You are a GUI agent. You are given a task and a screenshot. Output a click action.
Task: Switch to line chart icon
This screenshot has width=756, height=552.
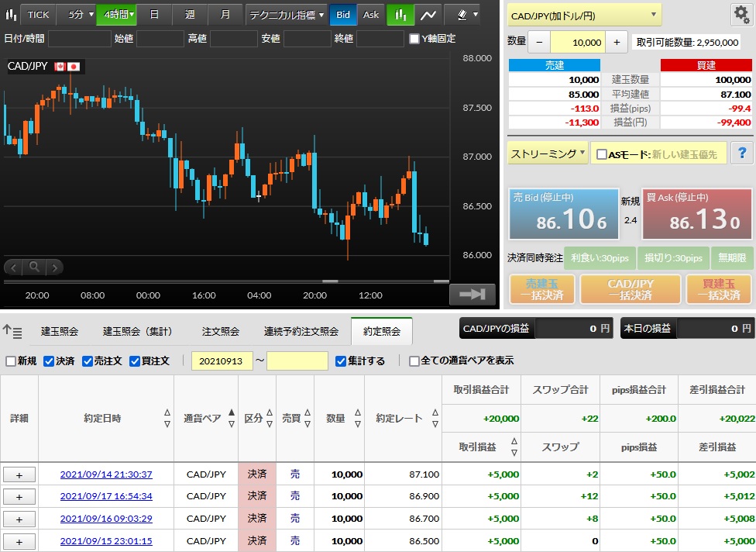coord(428,15)
